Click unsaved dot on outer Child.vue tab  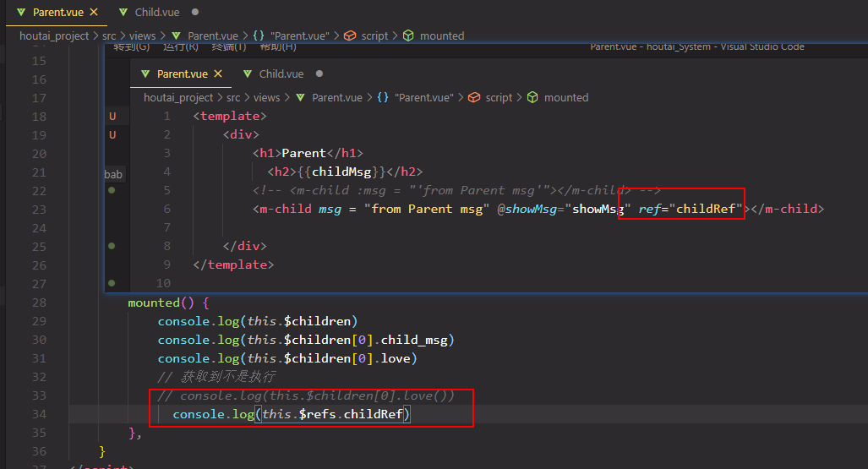(195, 12)
